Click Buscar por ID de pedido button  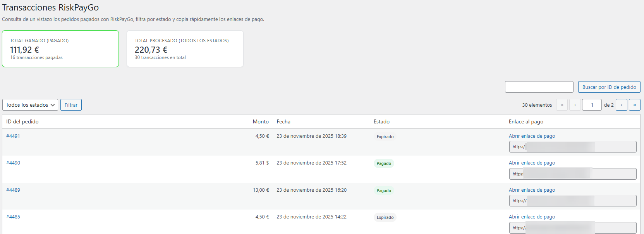[x=609, y=87]
